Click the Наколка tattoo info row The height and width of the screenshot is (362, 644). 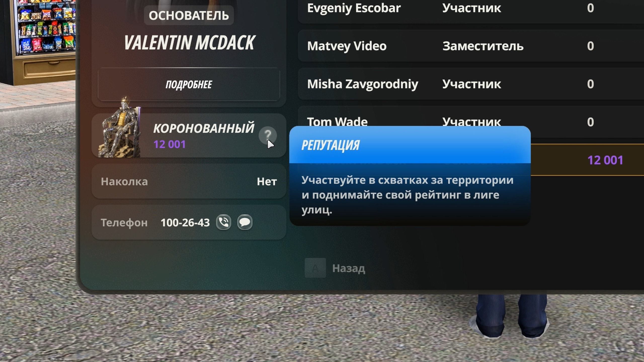189,181
